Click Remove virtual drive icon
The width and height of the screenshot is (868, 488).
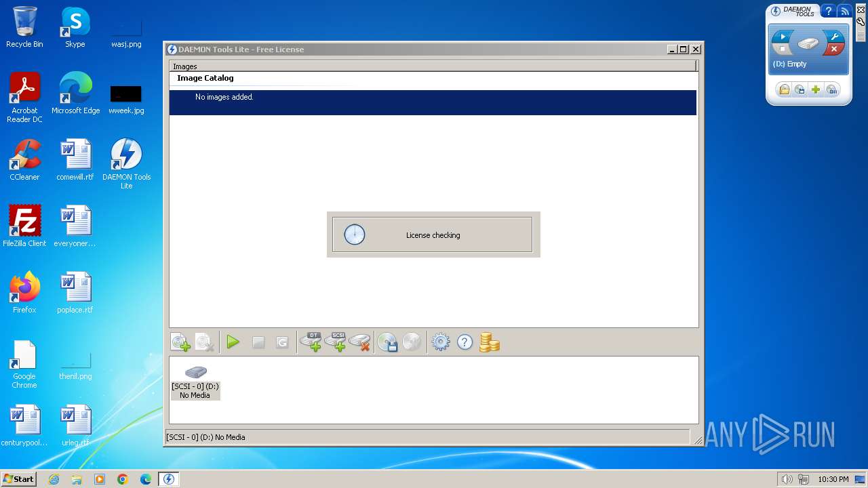[360, 342]
